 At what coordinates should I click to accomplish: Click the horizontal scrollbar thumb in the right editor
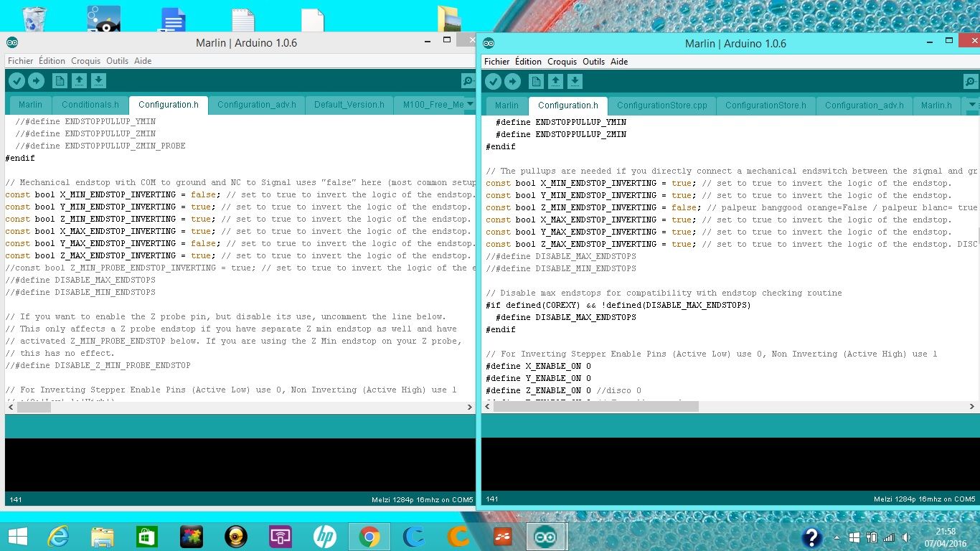tap(595, 406)
